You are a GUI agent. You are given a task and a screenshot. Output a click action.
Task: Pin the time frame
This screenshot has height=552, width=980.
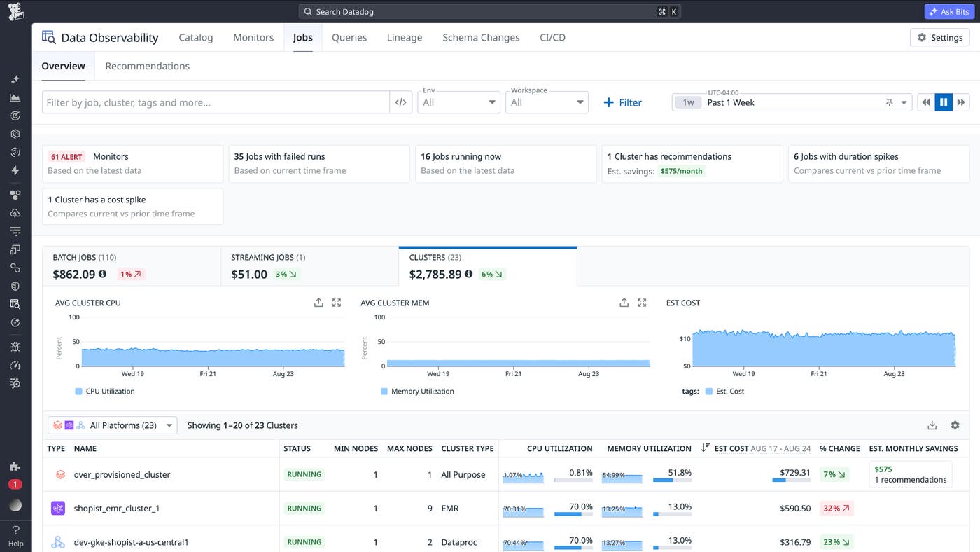pos(890,102)
